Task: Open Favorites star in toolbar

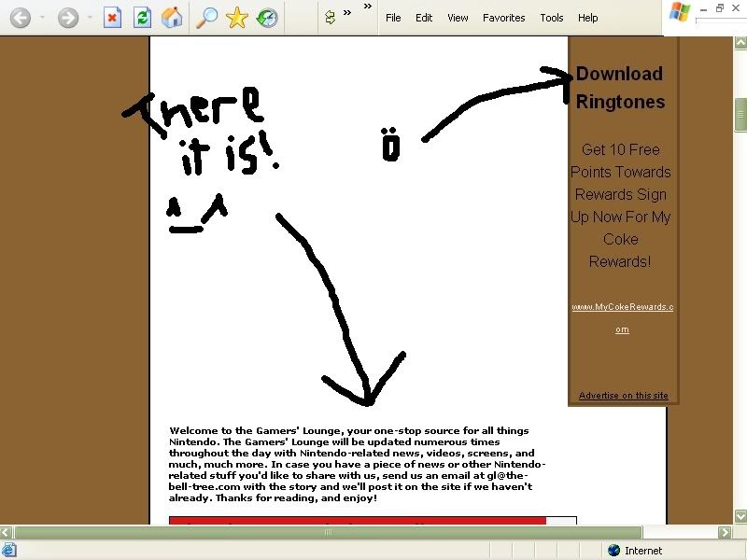Action: [237, 18]
